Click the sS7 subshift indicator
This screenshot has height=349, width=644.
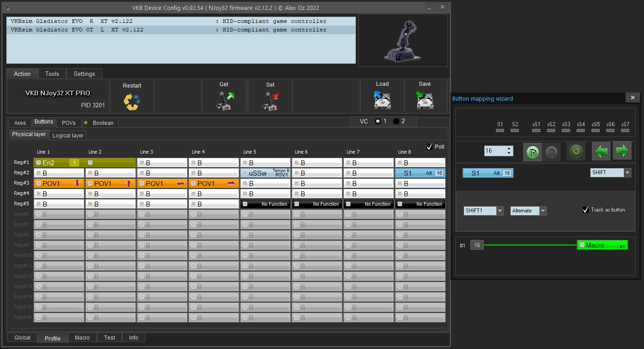(625, 130)
